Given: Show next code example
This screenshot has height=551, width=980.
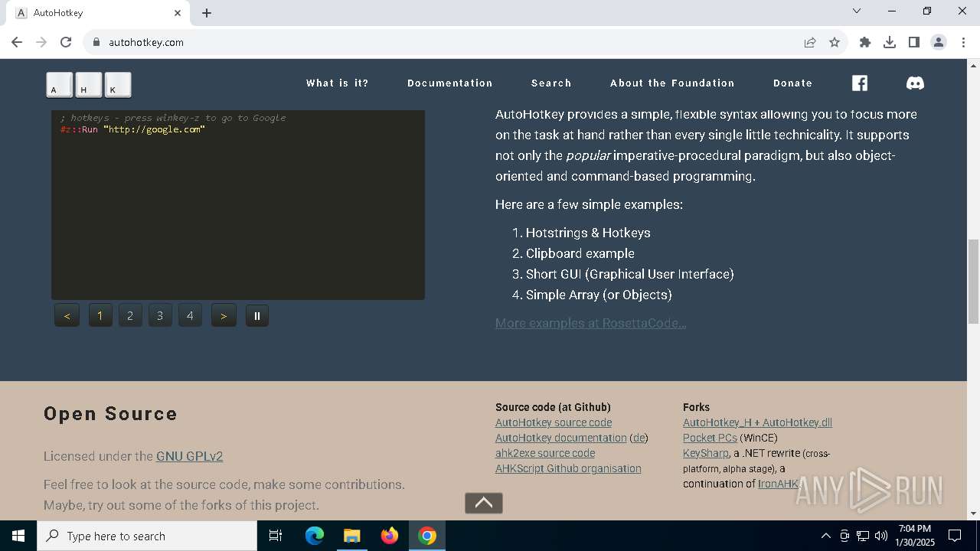Looking at the screenshot, I should pyautogui.click(x=224, y=315).
